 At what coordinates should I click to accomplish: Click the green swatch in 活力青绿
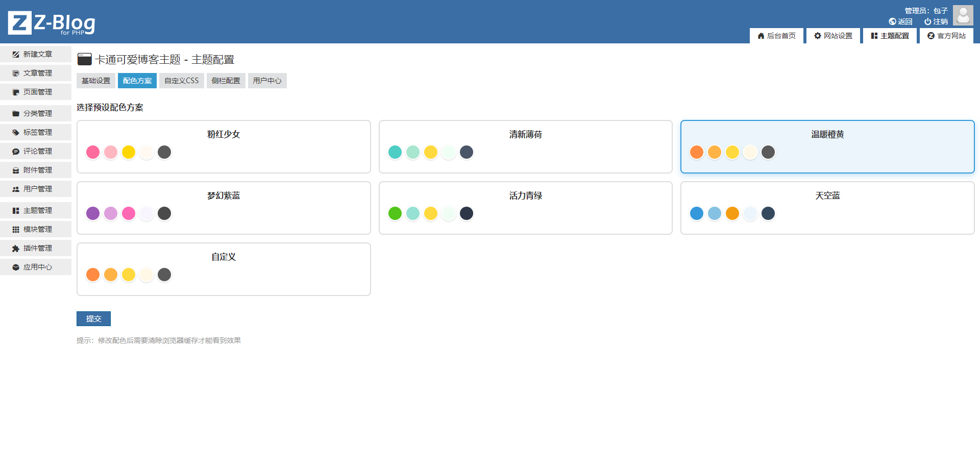[x=395, y=213]
